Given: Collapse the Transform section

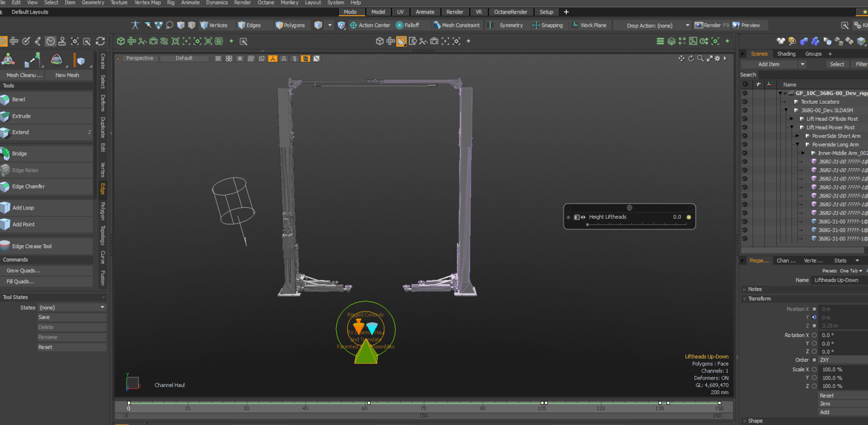Looking at the screenshot, I should 744,299.
